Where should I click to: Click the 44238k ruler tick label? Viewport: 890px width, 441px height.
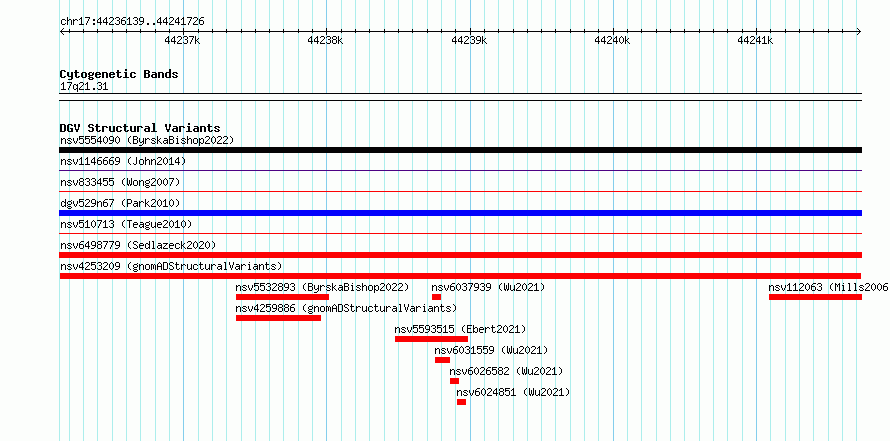coord(326,40)
